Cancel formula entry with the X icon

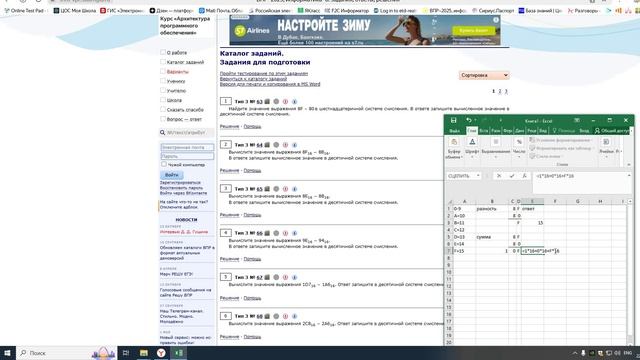(499, 176)
